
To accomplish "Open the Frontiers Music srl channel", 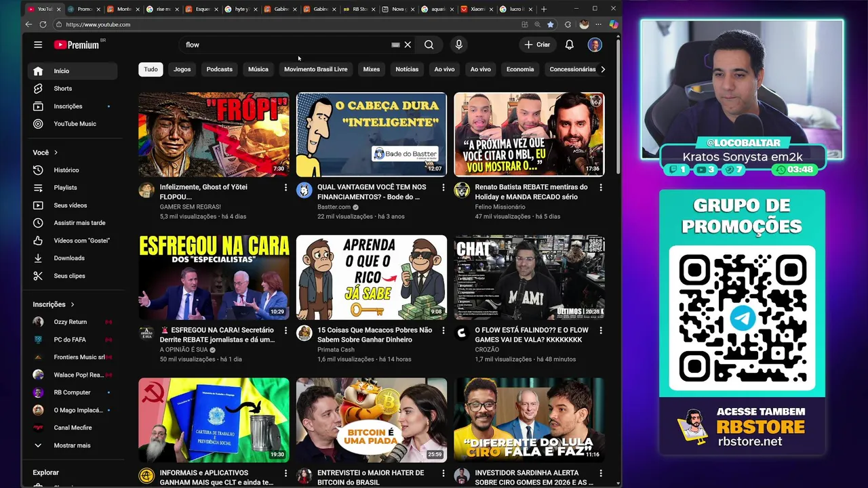I will click(x=73, y=357).
